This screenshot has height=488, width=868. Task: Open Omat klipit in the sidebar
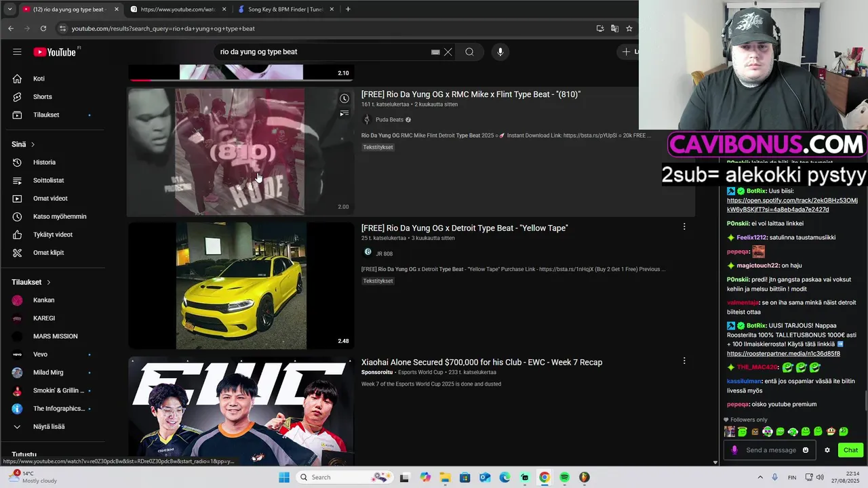coord(47,252)
